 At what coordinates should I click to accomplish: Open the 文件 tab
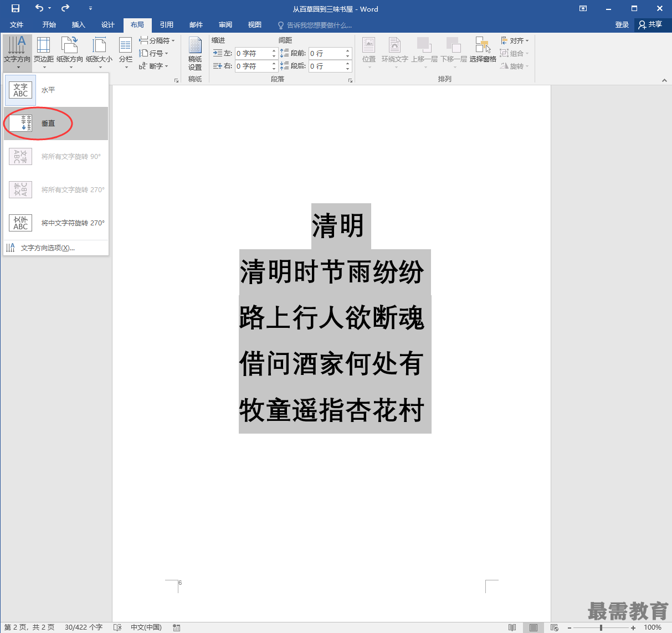pyautogui.click(x=17, y=25)
